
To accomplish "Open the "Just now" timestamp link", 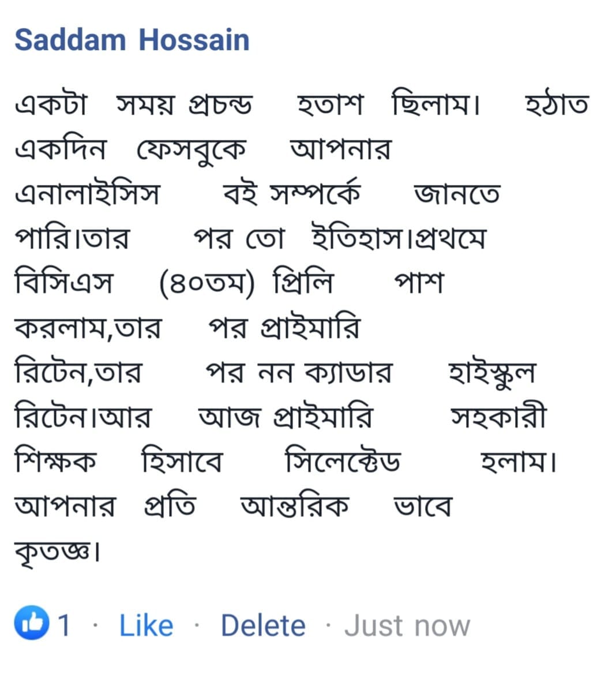I will [x=407, y=625].
